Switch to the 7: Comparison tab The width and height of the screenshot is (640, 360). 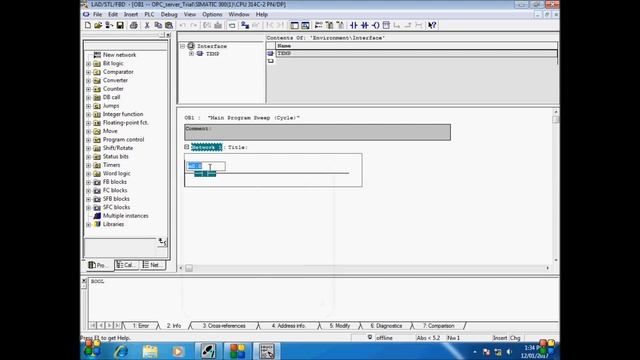pyautogui.click(x=438, y=326)
